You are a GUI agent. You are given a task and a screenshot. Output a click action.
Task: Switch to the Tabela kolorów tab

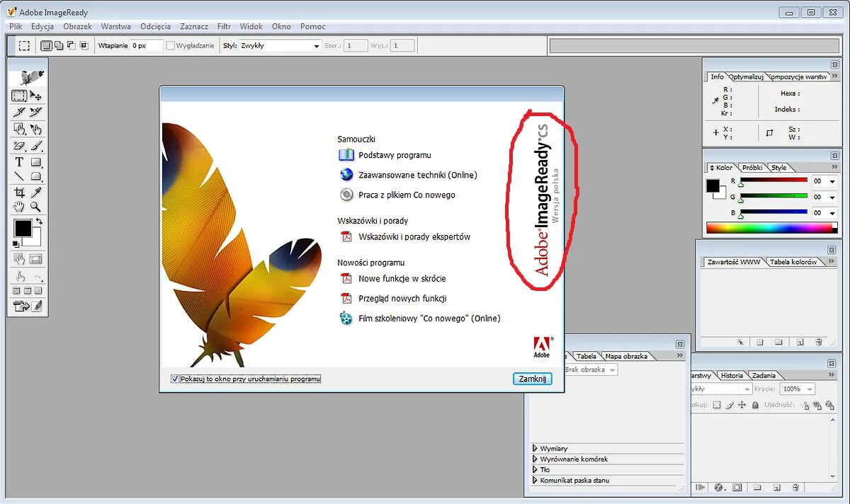pos(793,262)
